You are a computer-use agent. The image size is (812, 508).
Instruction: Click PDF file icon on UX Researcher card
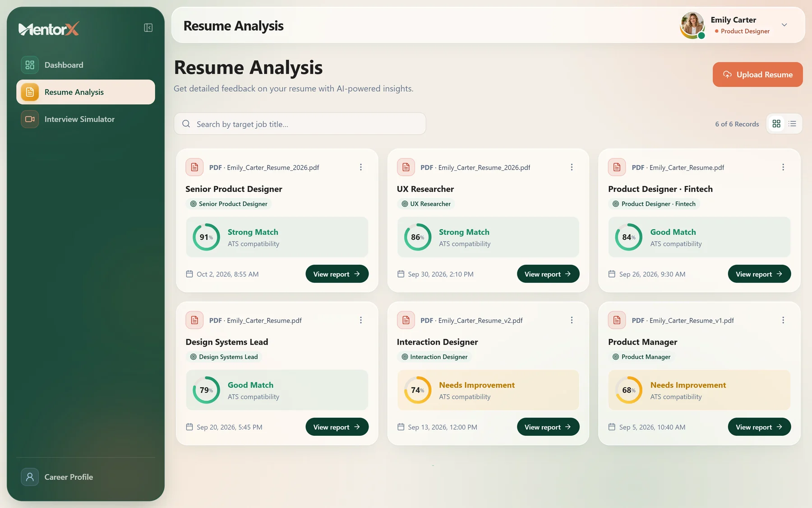pos(406,167)
